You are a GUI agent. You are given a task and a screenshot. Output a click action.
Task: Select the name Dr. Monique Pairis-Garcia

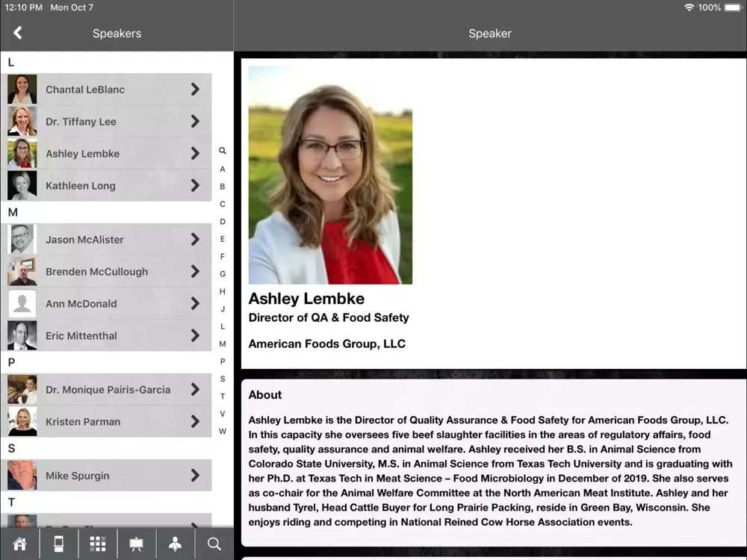click(x=108, y=390)
